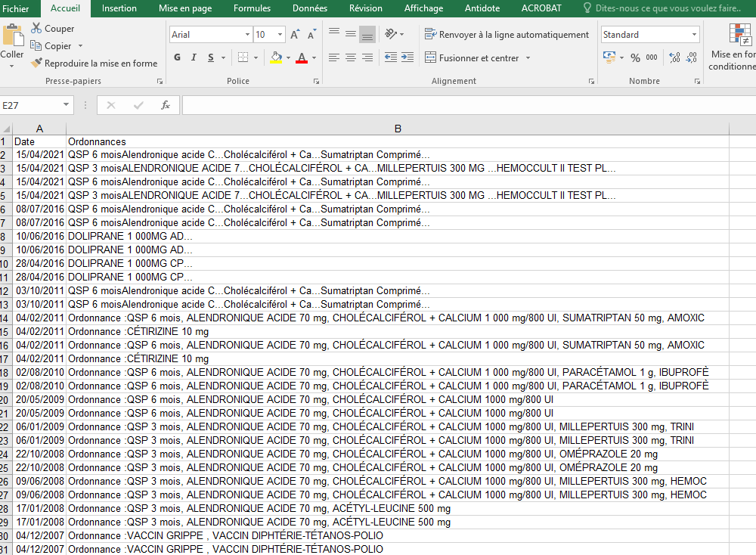Click Fusionner et centrer
The height and width of the screenshot is (555, 756).
coord(472,58)
